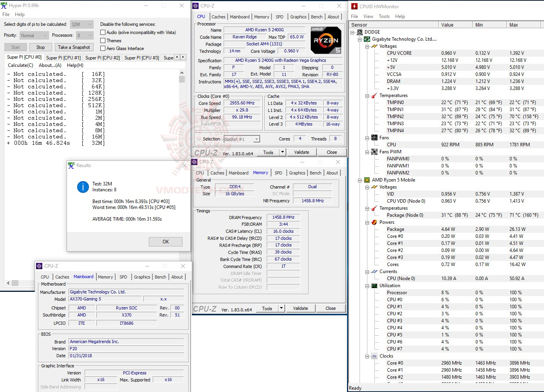The image size is (544, 392).
Task: Collapse the AMD Ryzen 5 Mobile node
Action: coord(360,180)
